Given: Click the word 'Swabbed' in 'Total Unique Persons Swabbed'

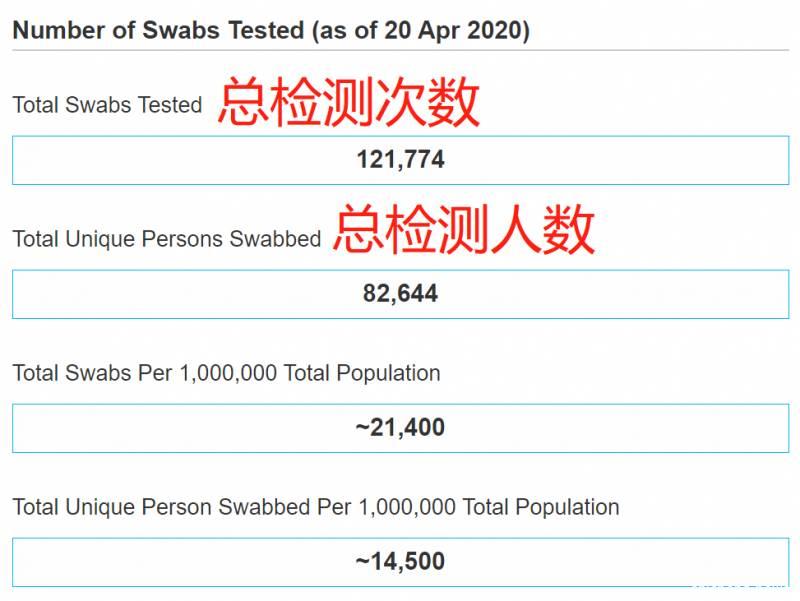Looking at the screenshot, I should [x=276, y=239].
